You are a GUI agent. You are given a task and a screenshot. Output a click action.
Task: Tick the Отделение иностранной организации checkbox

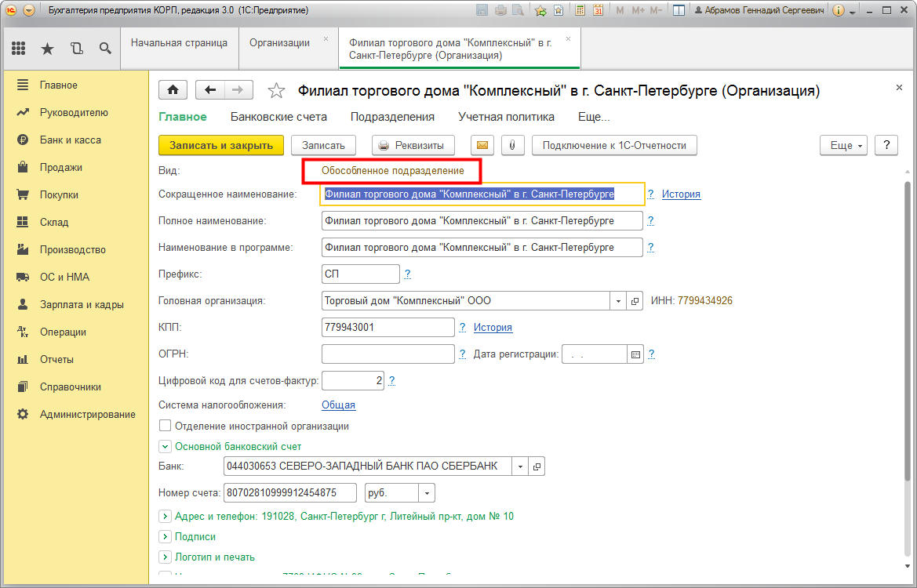coord(166,426)
